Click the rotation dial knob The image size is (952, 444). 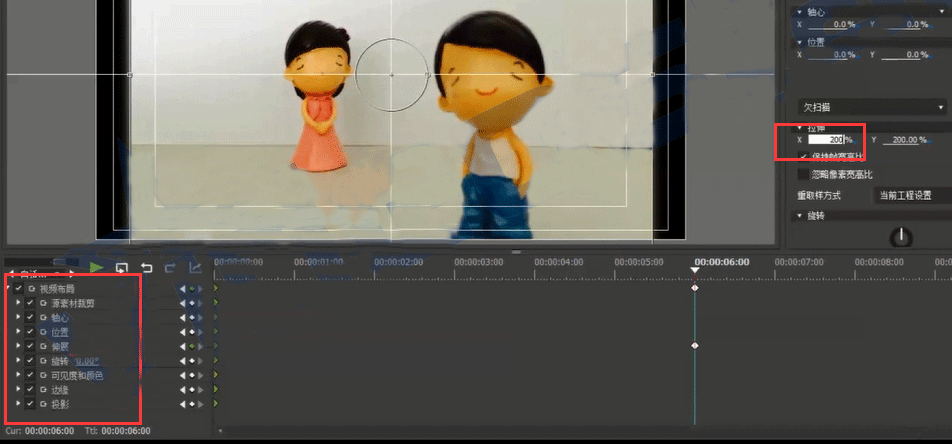click(x=902, y=237)
